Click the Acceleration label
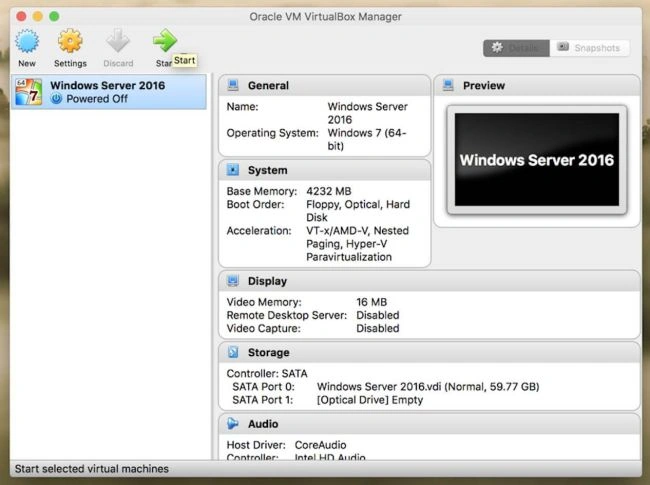This screenshot has width=650, height=485. (x=259, y=230)
